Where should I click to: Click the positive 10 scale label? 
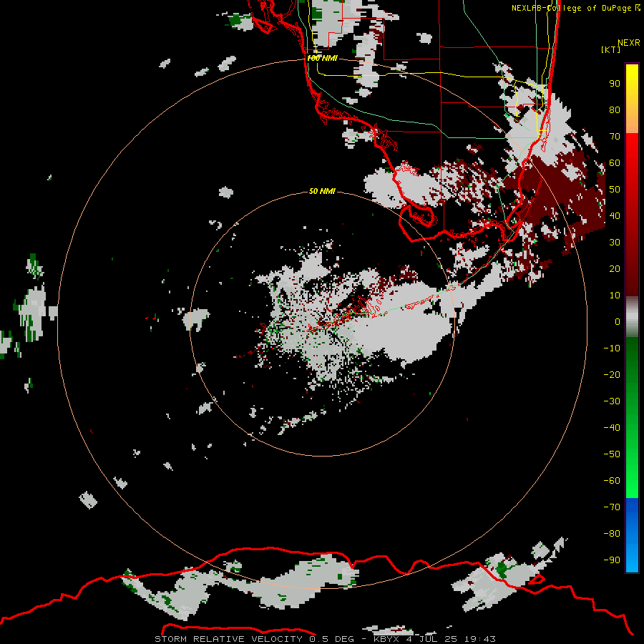pyautogui.click(x=615, y=296)
